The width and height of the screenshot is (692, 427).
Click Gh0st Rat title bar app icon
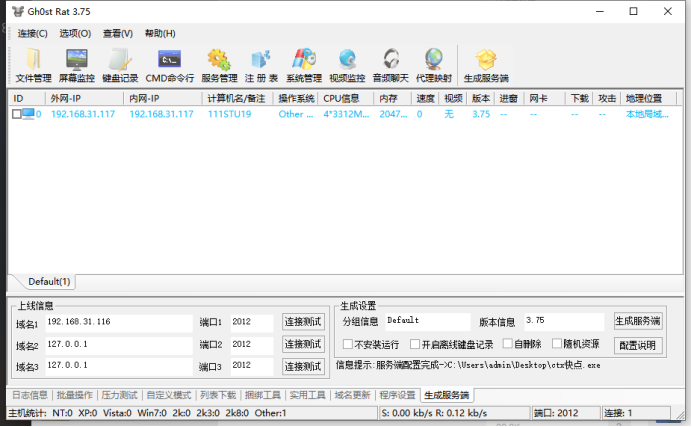[x=18, y=11]
